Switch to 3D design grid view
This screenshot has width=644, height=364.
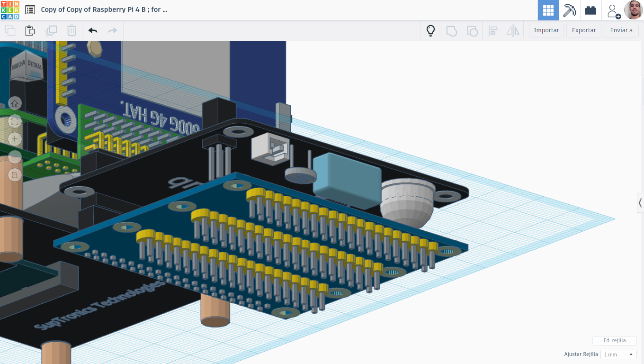(x=548, y=10)
